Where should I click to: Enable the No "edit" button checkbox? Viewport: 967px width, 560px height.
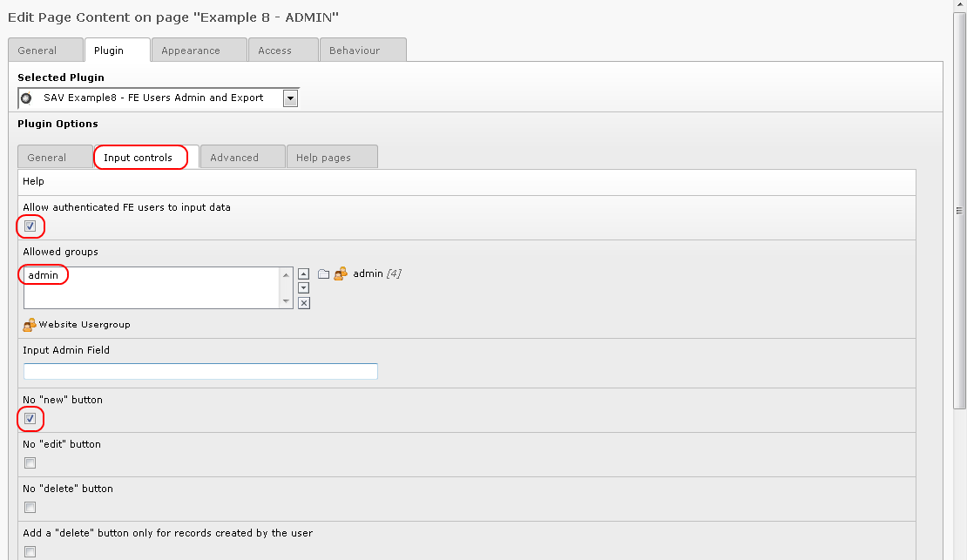30,463
